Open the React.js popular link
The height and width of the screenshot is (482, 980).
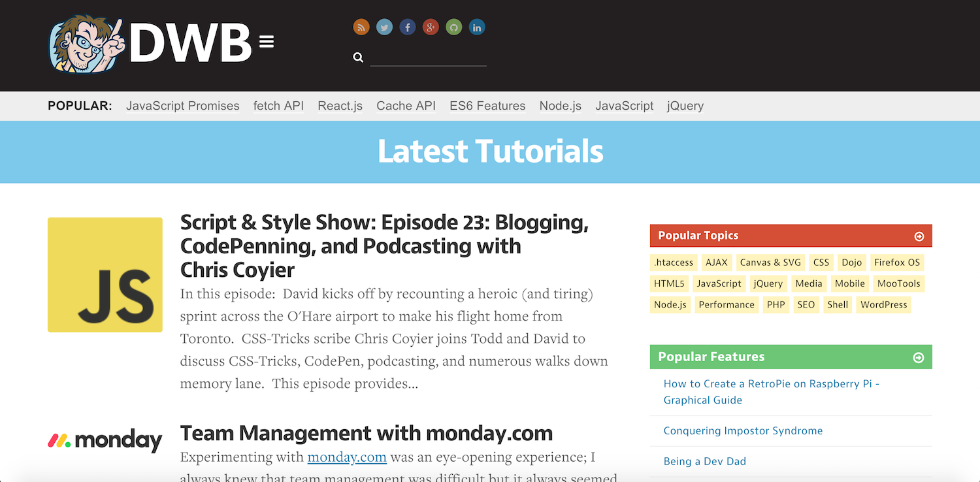(340, 106)
